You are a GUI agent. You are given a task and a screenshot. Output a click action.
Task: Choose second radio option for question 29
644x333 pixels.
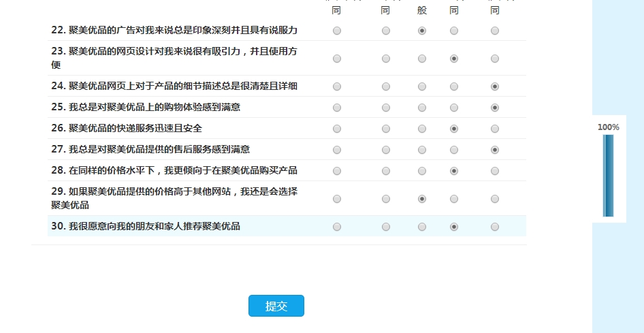point(386,199)
